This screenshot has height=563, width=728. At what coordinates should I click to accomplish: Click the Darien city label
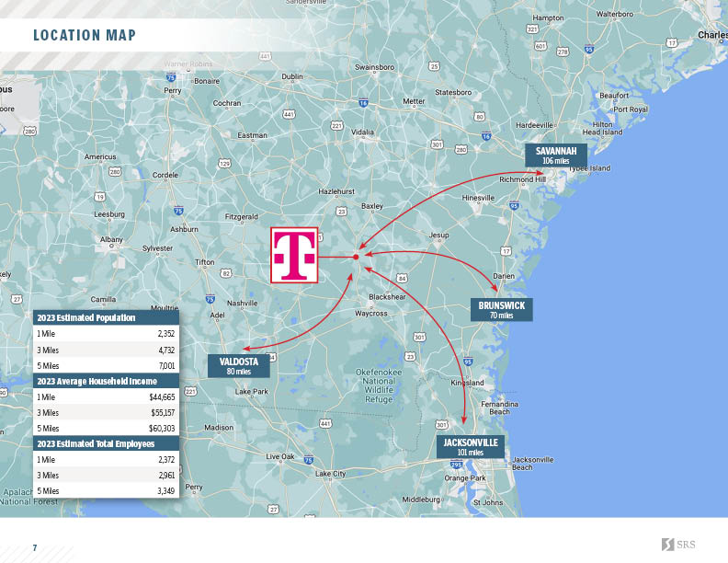coord(504,276)
